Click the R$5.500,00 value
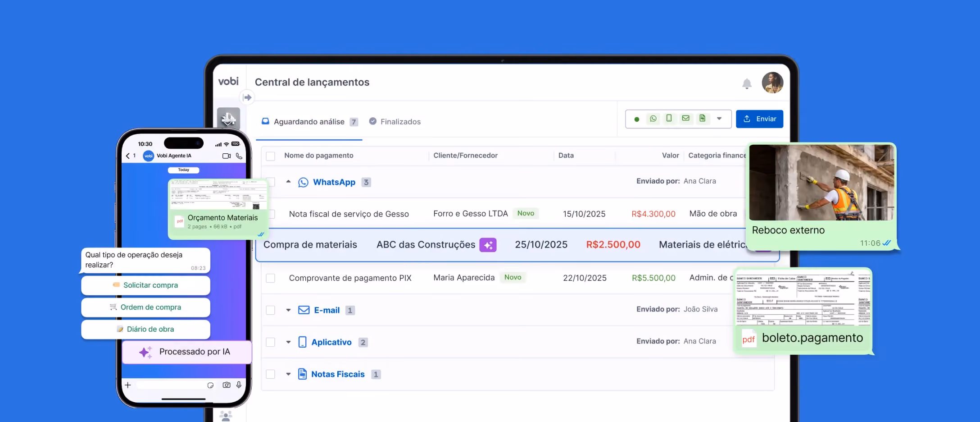980x422 pixels. tap(653, 278)
